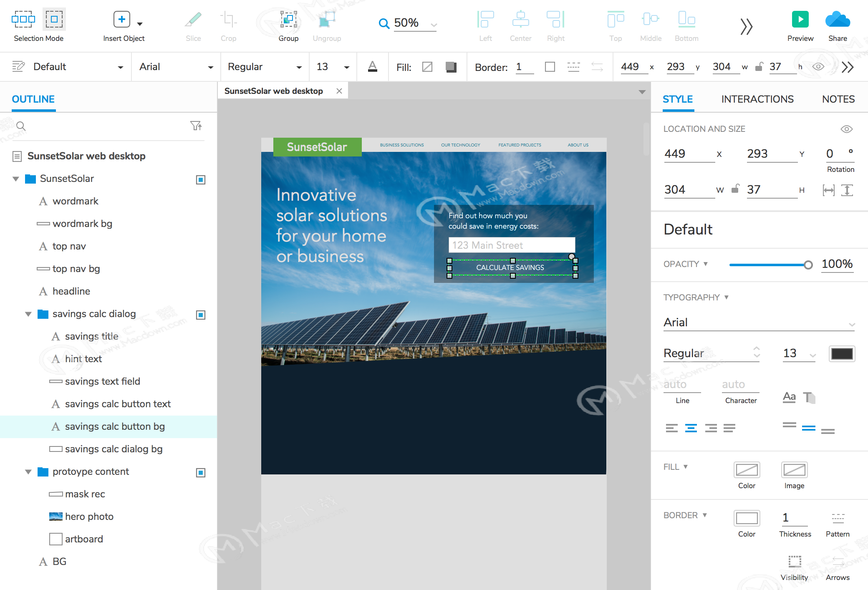The image size is (868, 590).
Task: Click the Align Bottom icon
Action: (686, 20)
